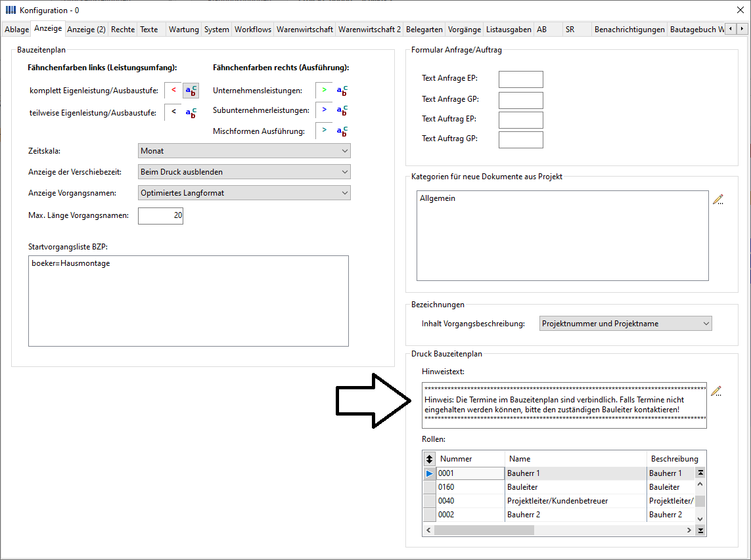The image size is (751, 560).
Task: Edit Kategorien für neue Dokumente with pencil icon
Action: (717, 200)
